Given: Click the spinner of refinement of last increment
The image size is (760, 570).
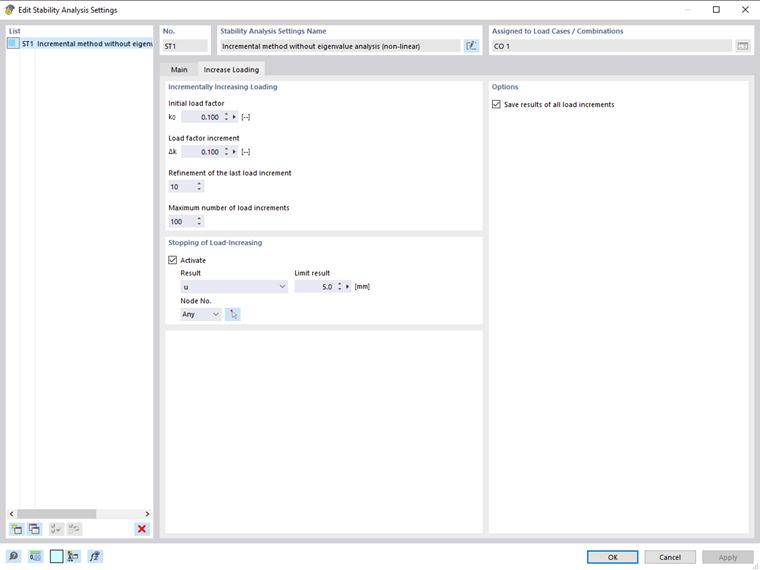Looking at the screenshot, I should click(199, 187).
